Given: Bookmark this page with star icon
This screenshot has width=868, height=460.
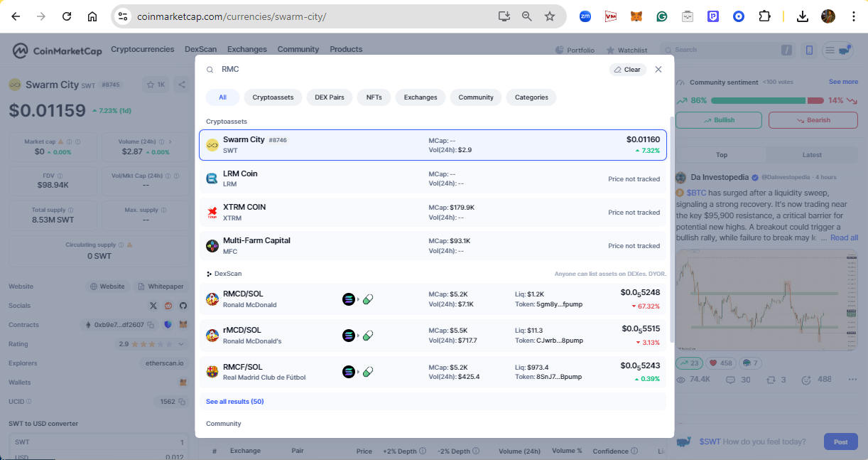Looking at the screenshot, I should 549,16.
